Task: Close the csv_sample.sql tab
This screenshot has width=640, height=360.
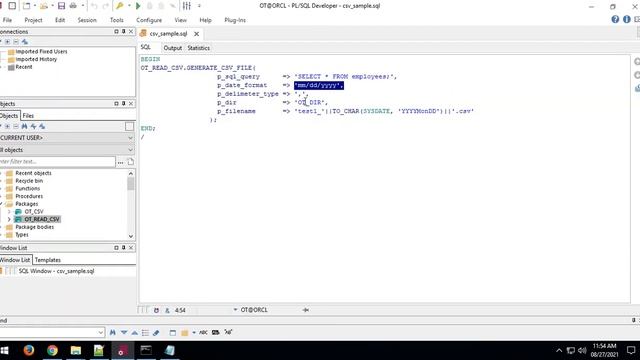Action: click(x=196, y=34)
